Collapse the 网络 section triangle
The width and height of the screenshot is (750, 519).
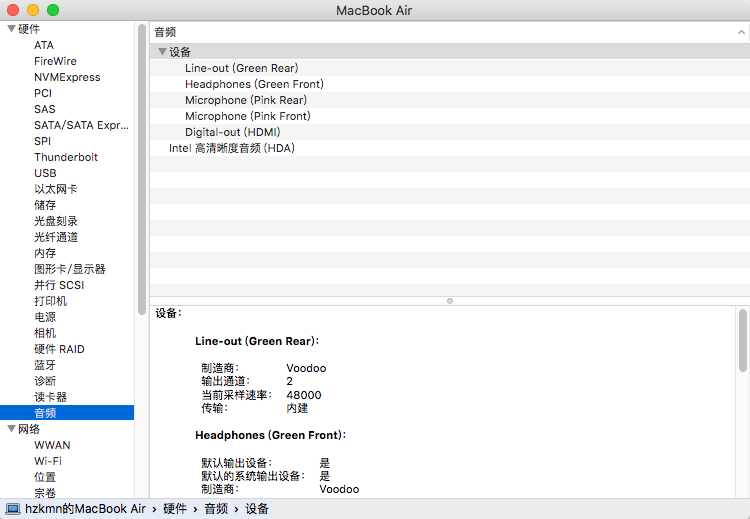[11, 429]
